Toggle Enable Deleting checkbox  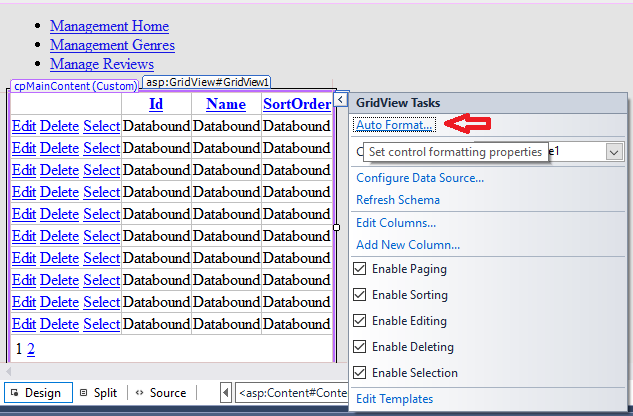(x=361, y=347)
